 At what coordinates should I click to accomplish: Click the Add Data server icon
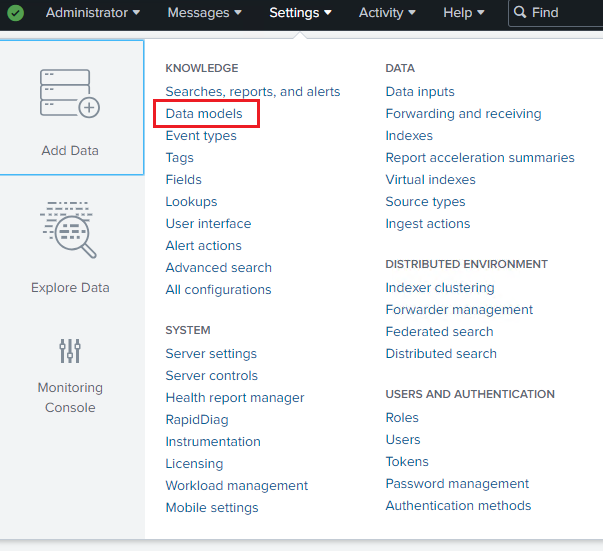pyautogui.click(x=70, y=94)
